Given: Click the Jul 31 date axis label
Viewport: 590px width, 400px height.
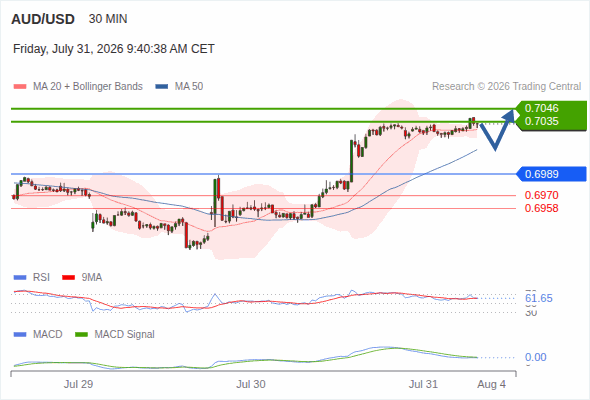Looking at the screenshot, I should pyautogui.click(x=423, y=384).
